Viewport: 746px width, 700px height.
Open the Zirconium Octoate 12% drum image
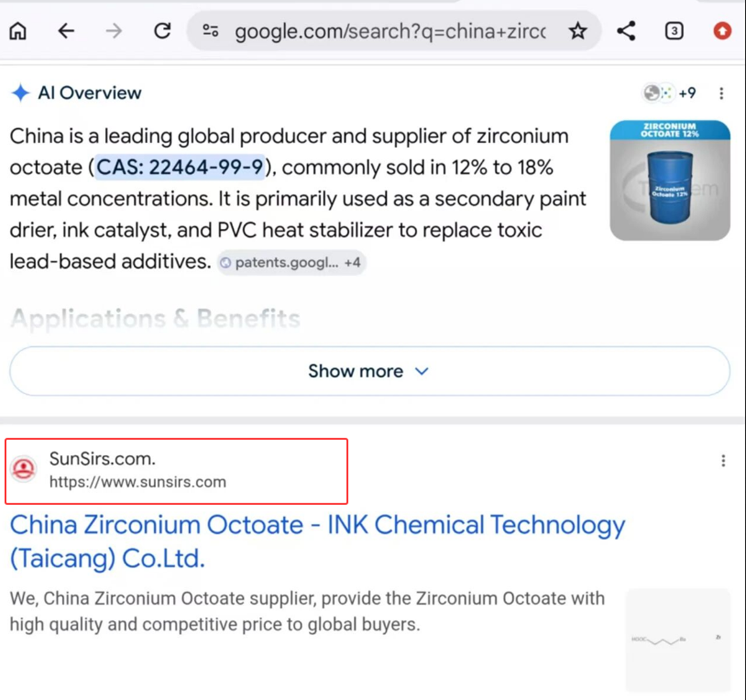[x=670, y=181]
